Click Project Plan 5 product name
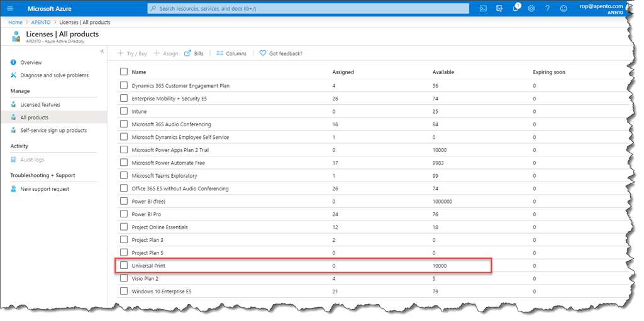The image size is (644, 321). click(147, 253)
